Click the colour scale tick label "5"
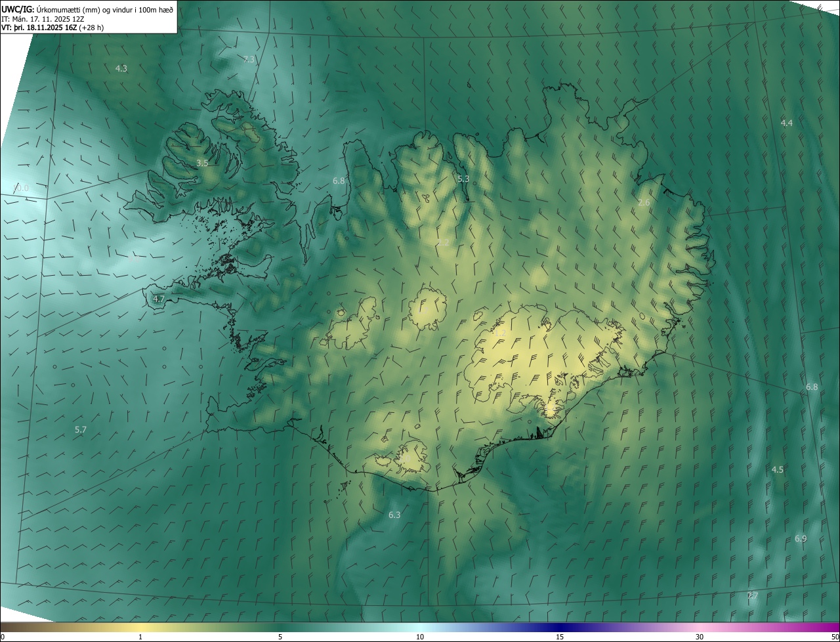The image size is (840, 642). click(280, 637)
